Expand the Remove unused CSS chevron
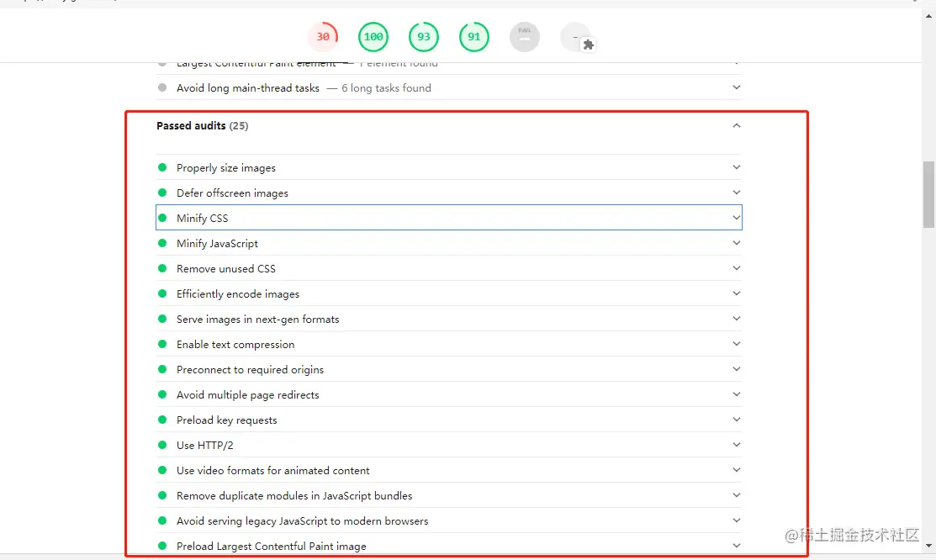This screenshot has width=936, height=560. click(737, 268)
